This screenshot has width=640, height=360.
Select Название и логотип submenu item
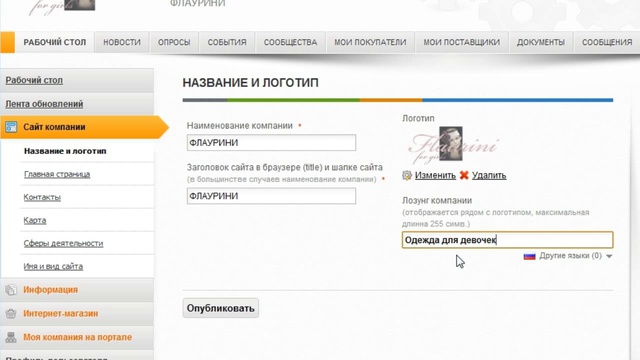click(x=65, y=151)
